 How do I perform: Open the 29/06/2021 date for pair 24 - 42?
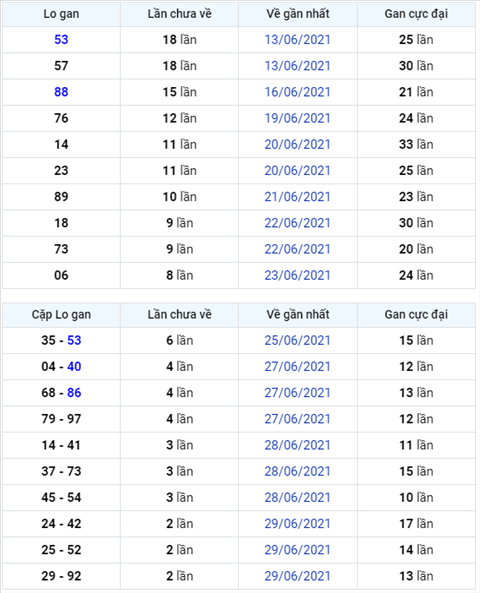[x=297, y=523]
